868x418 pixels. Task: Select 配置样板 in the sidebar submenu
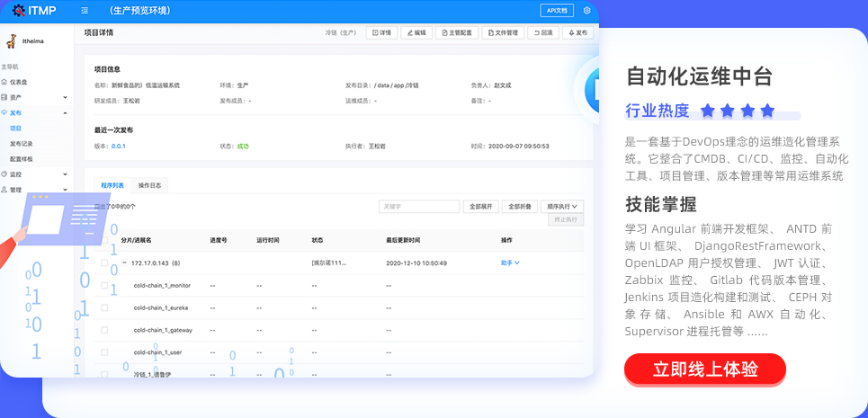tap(22, 159)
